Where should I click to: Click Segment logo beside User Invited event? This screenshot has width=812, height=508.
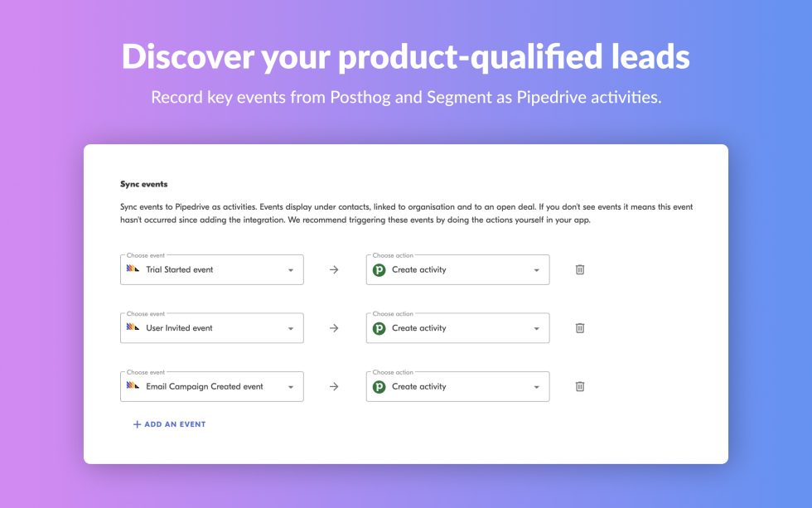[x=133, y=327]
